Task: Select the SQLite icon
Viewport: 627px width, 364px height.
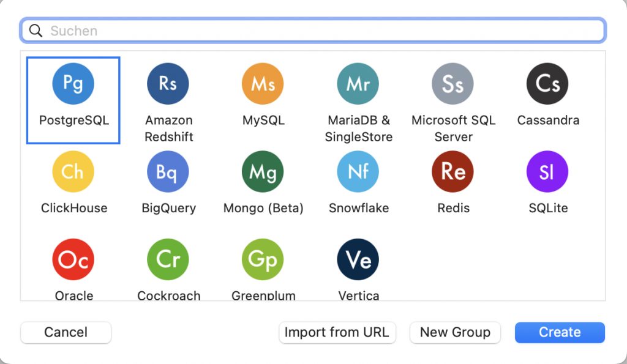Action: tap(547, 172)
